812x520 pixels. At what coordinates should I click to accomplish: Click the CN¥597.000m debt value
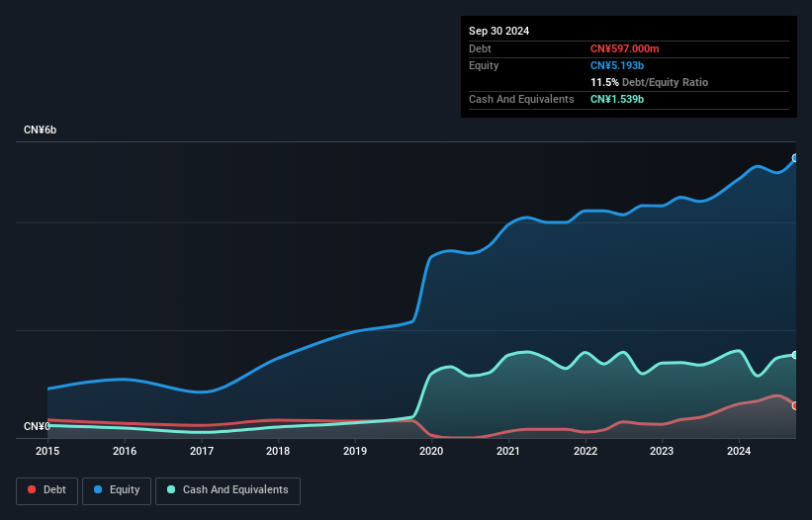pyautogui.click(x=624, y=48)
